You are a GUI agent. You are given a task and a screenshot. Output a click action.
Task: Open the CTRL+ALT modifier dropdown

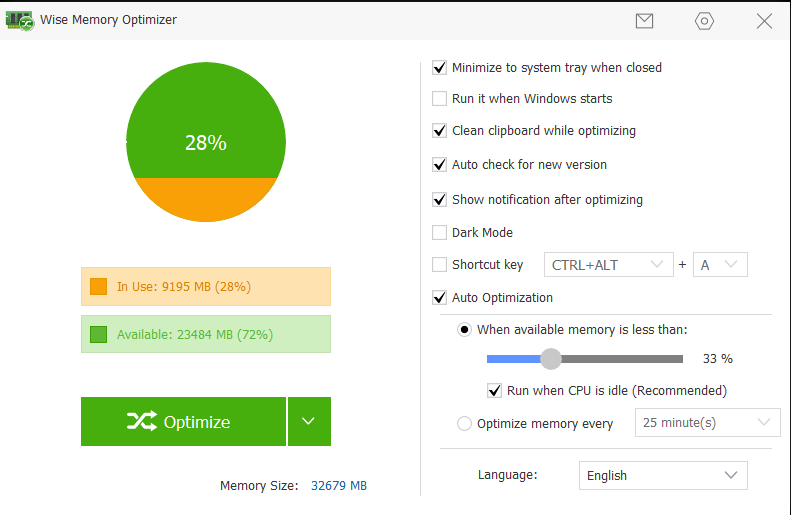pos(607,265)
